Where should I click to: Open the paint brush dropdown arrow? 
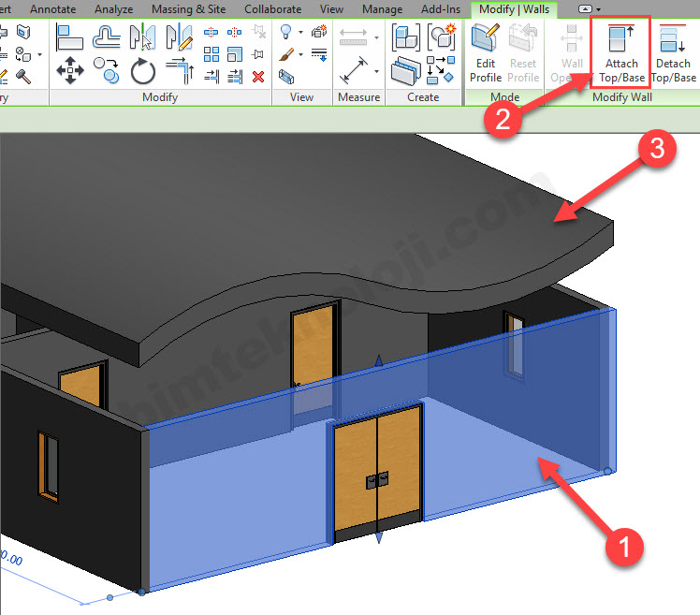pos(300,55)
